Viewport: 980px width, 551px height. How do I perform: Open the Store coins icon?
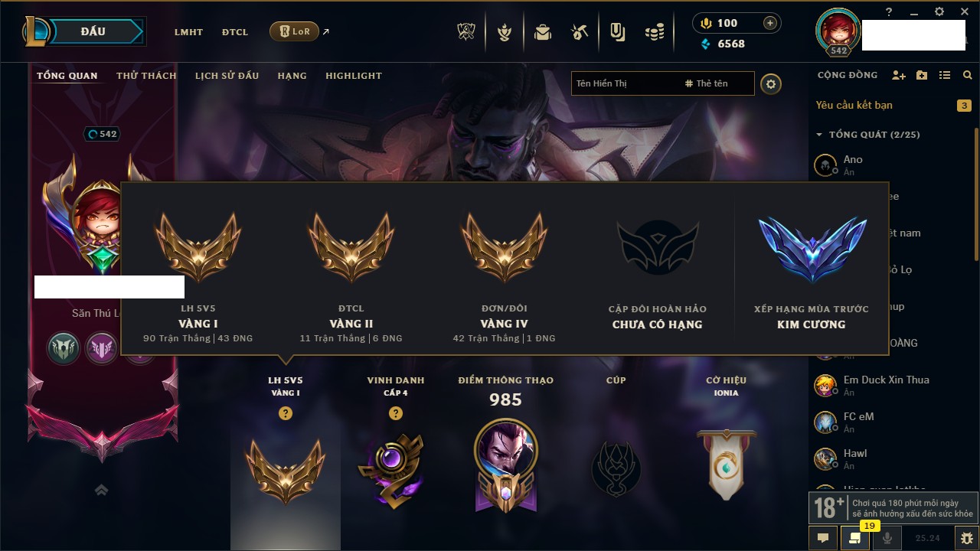point(654,32)
